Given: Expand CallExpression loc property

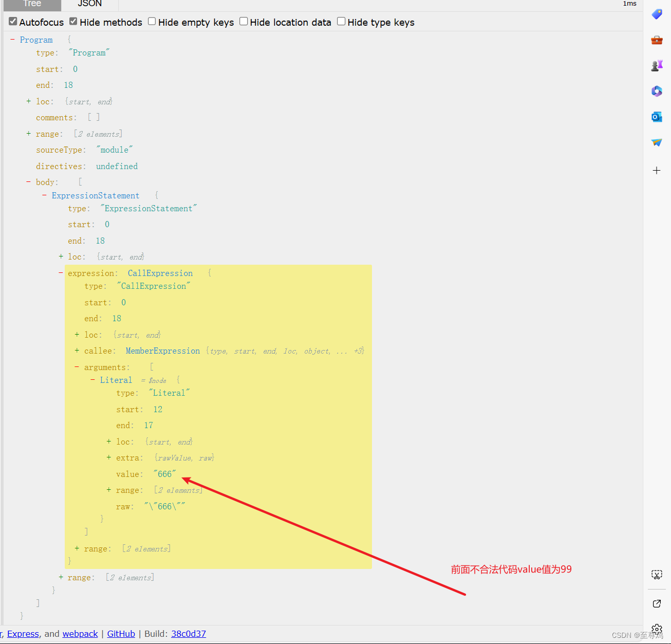Looking at the screenshot, I should pyautogui.click(x=77, y=335).
